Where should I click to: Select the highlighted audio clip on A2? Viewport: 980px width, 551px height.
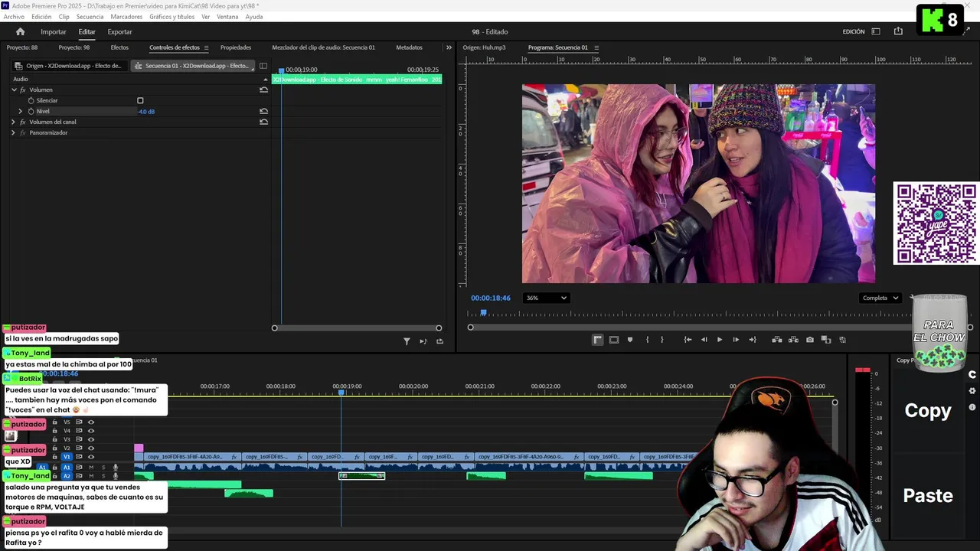coord(361,476)
